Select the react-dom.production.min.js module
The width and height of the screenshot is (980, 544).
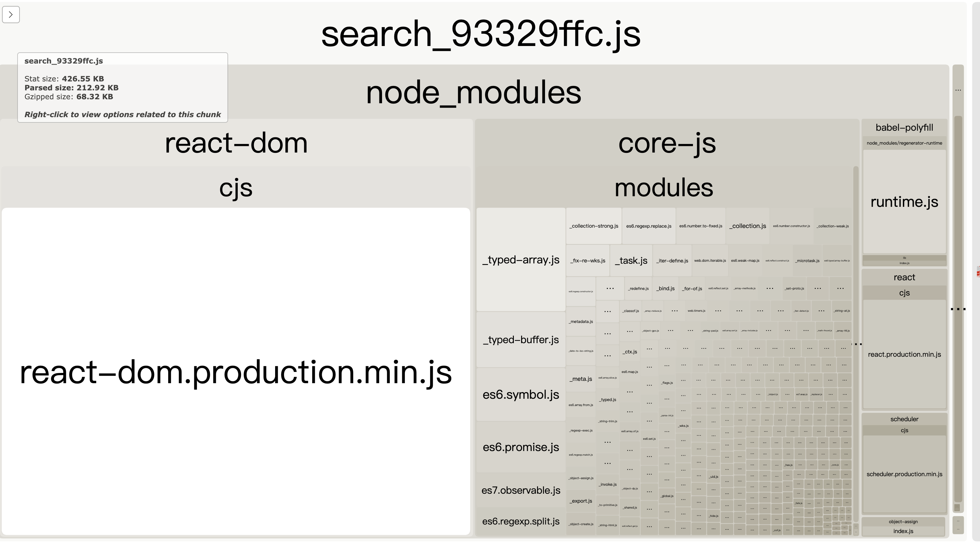pyautogui.click(x=236, y=371)
